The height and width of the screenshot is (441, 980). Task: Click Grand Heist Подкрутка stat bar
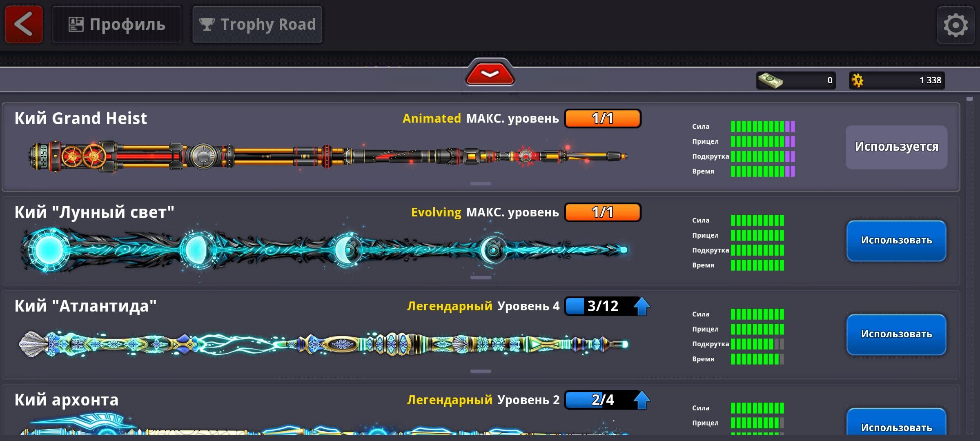tap(763, 156)
